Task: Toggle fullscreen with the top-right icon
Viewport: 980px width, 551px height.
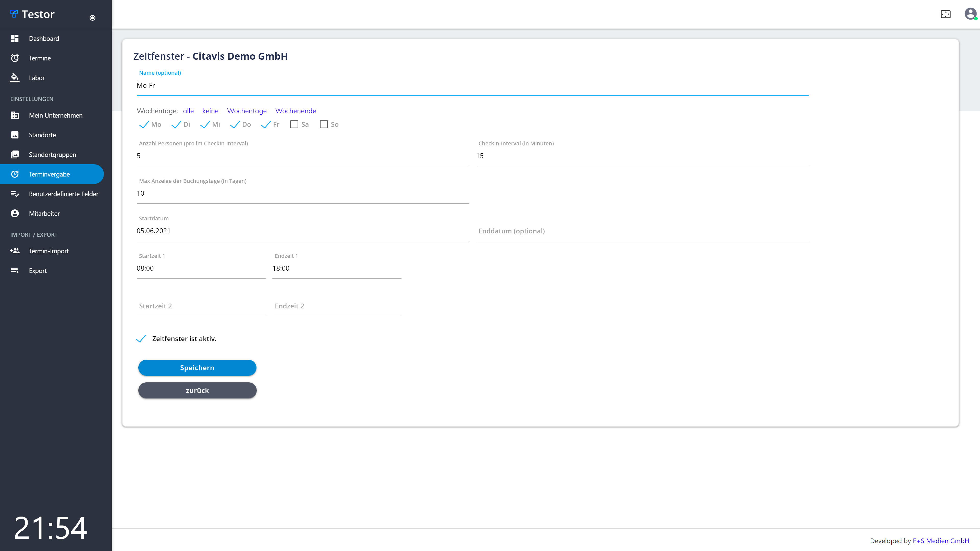Action: coord(945,15)
